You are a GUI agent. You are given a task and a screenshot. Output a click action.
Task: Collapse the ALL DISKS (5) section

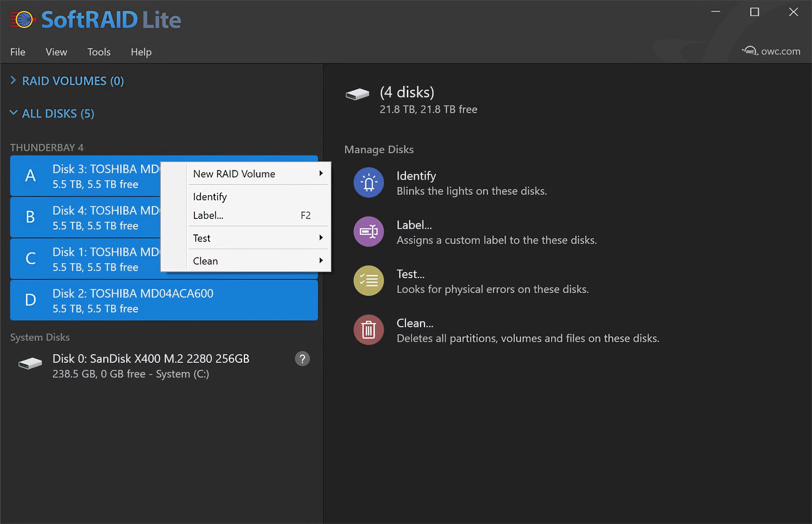pos(13,113)
